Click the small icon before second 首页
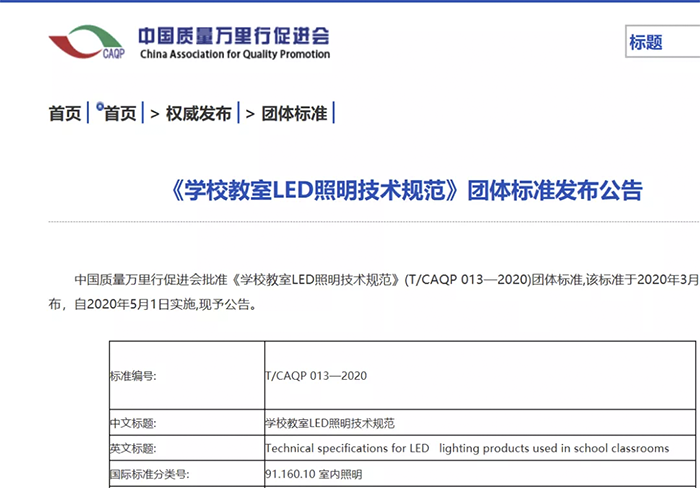The width and height of the screenshot is (700, 488). pyautogui.click(x=100, y=106)
